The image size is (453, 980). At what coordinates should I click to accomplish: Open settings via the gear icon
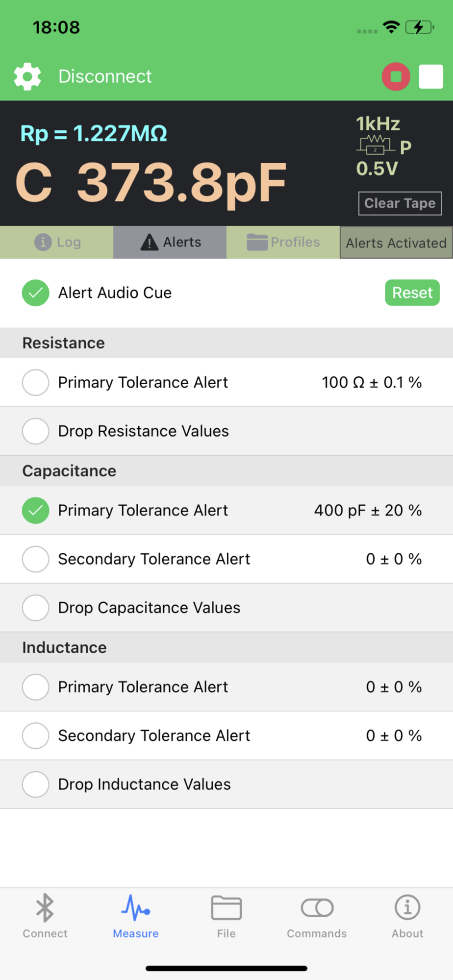27,76
